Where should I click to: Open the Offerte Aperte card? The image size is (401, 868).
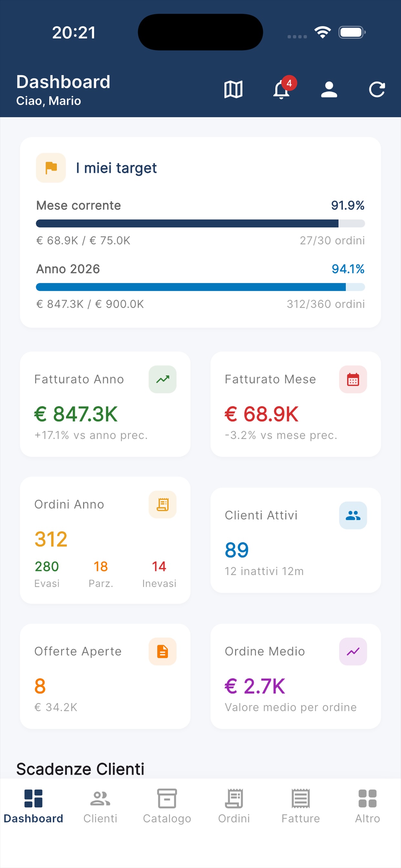click(105, 676)
